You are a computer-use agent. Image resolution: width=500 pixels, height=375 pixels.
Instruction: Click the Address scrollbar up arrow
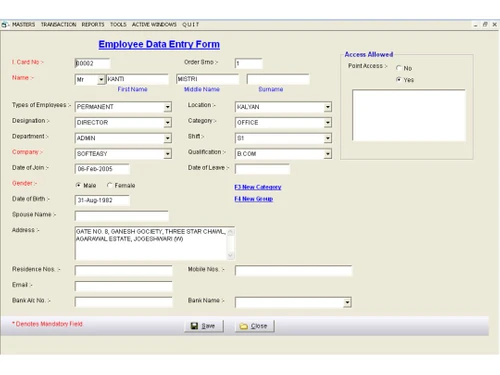(x=230, y=231)
